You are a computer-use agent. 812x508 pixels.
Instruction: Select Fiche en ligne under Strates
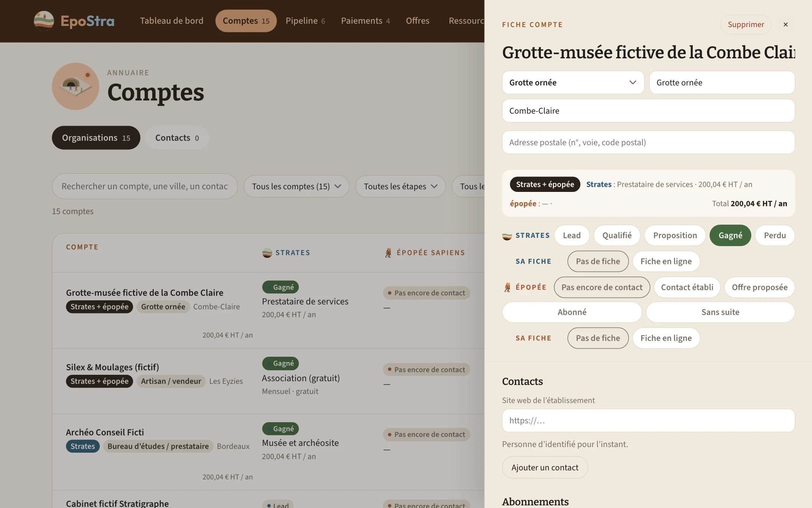(x=666, y=262)
